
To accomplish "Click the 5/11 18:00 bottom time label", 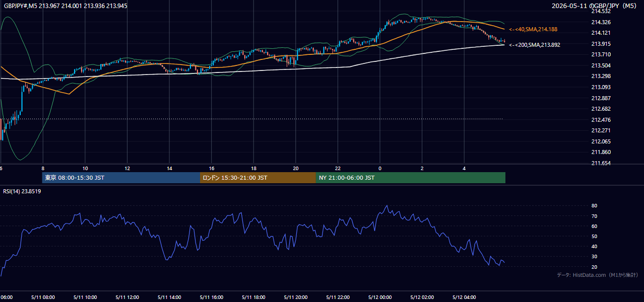I will point(254,297).
